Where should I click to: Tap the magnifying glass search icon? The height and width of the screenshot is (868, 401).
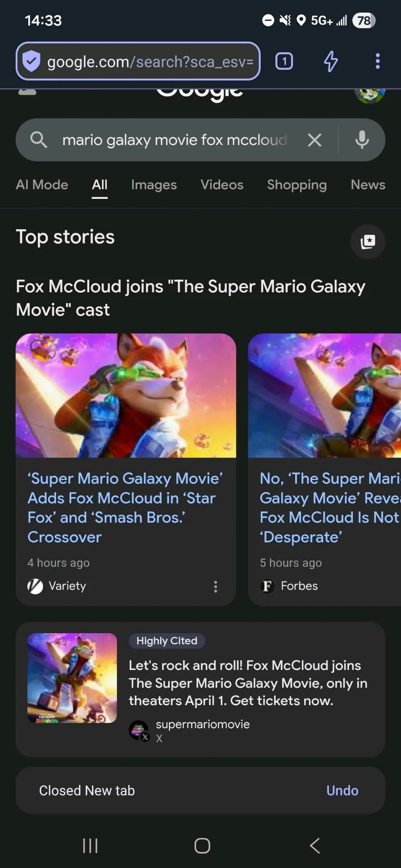click(39, 140)
